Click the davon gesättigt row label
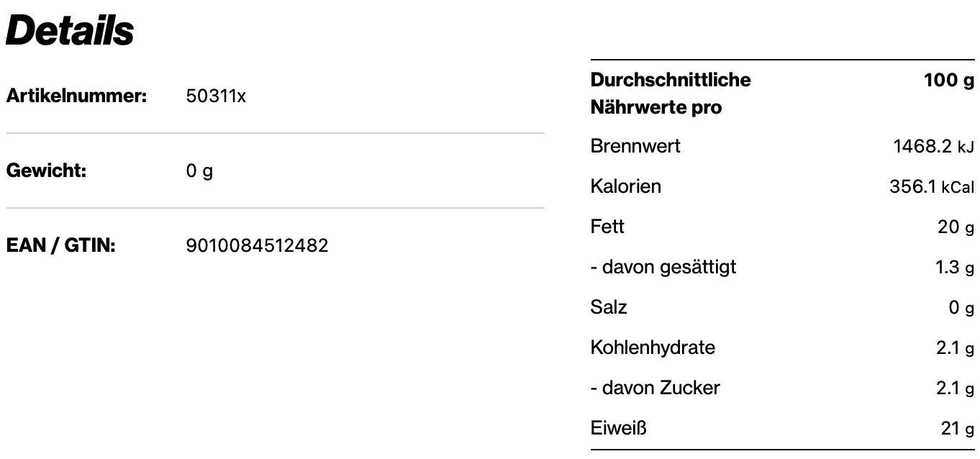The width and height of the screenshot is (980, 459). click(x=663, y=268)
